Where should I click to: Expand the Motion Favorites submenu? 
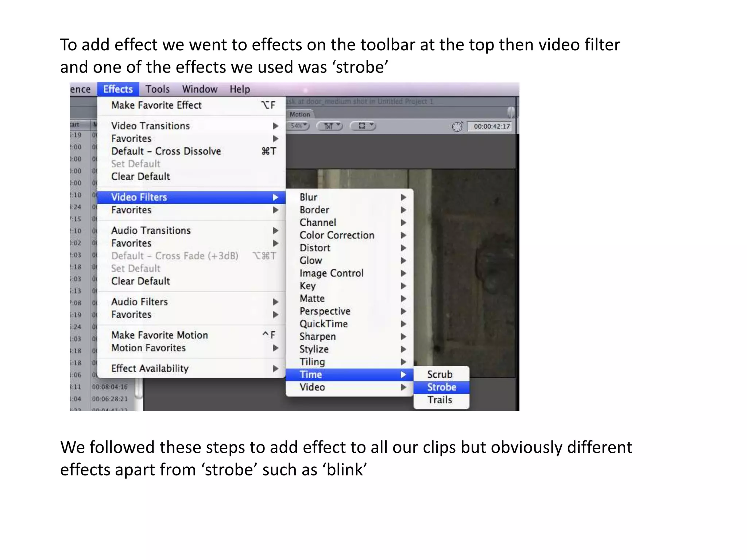point(191,348)
